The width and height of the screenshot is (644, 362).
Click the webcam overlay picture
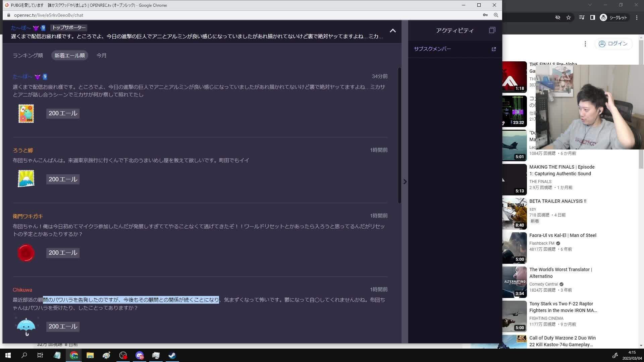(x=590, y=107)
